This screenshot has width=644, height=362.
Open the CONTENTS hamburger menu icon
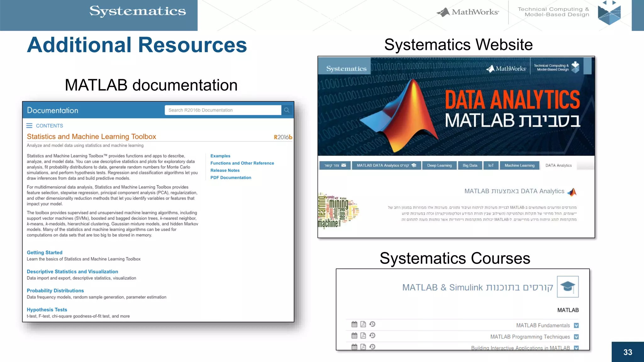[29, 126]
